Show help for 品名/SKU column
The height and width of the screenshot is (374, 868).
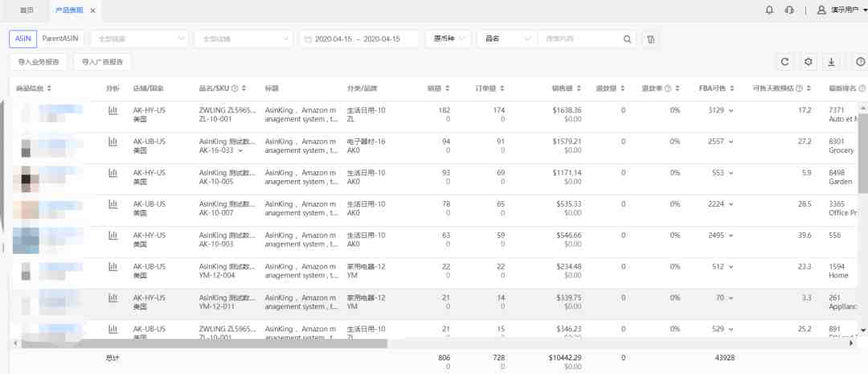point(235,88)
